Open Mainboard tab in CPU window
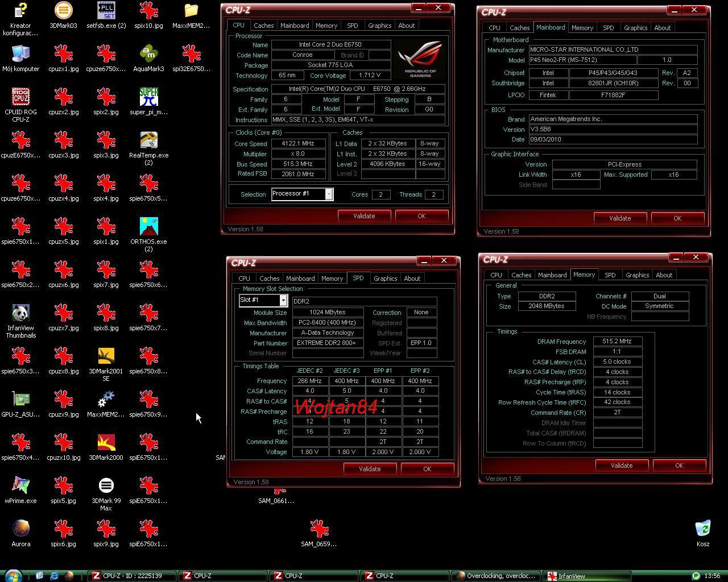Image resolution: width=728 pixels, height=582 pixels. [x=295, y=26]
